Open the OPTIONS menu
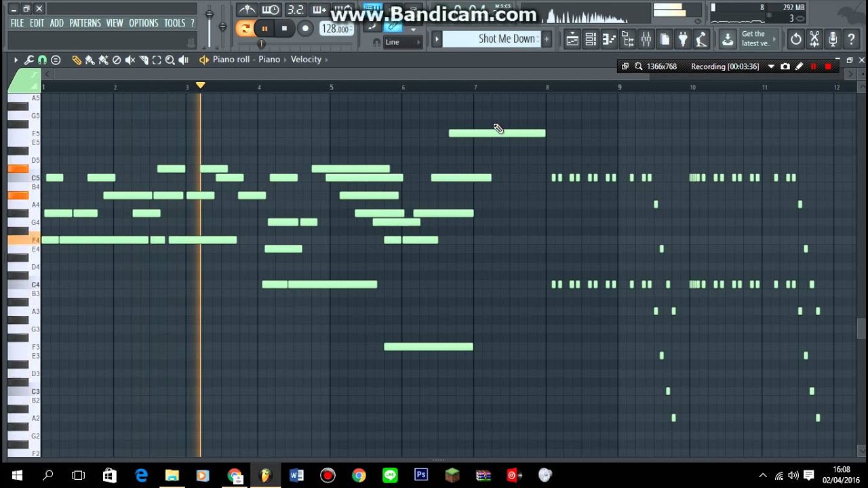Image resolution: width=868 pixels, height=488 pixels. coord(144,23)
